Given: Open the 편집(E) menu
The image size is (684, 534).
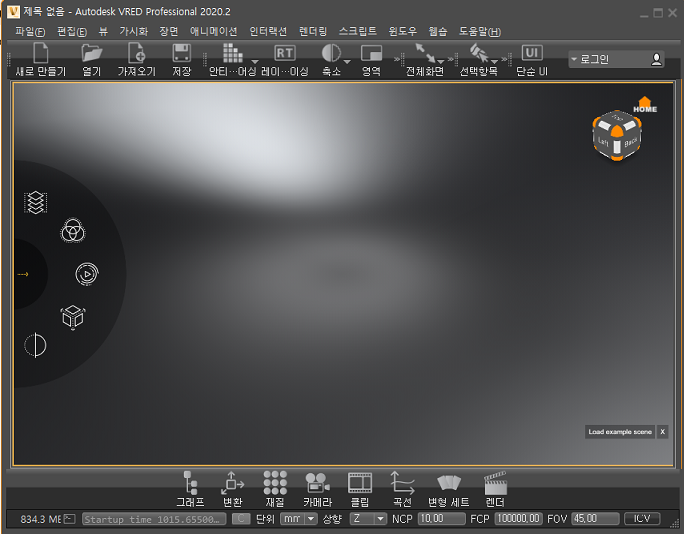Looking at the screenshot, I should pyautogui.click(x=72, y=31).
